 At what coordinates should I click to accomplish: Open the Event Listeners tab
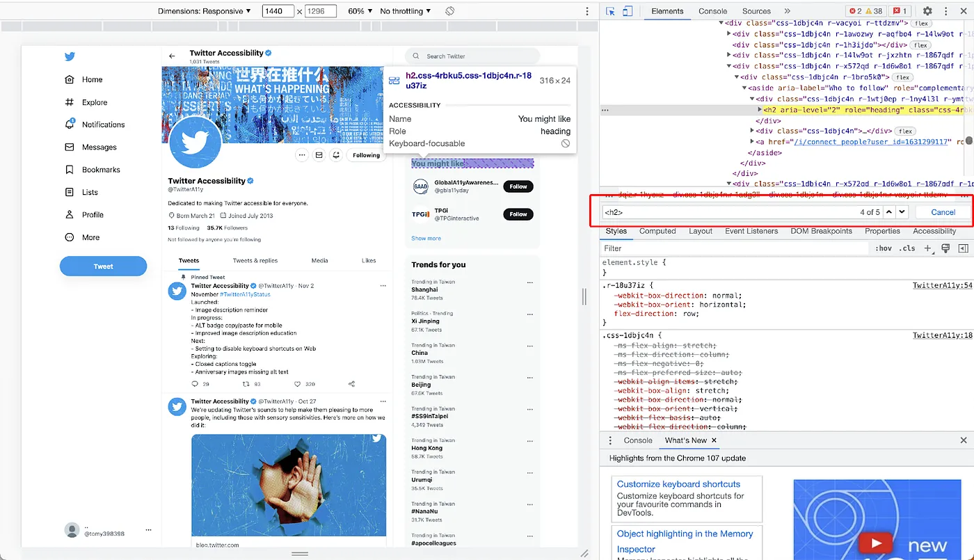pyautogui.click(x=751, y=231)
